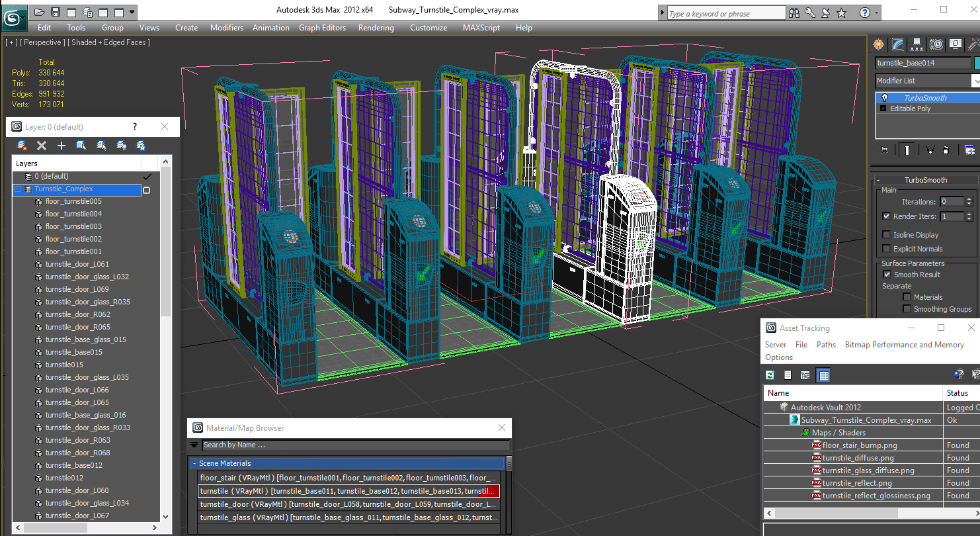
Task: Click the Make Unique icon
Action: (x=930, y=150)
